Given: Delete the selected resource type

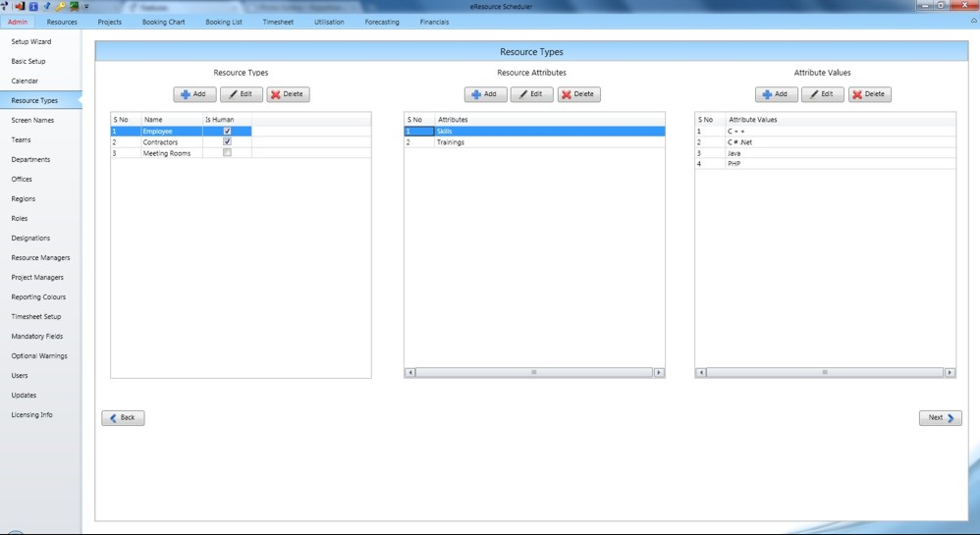Looking at the screenshot, I should [288, 94].
